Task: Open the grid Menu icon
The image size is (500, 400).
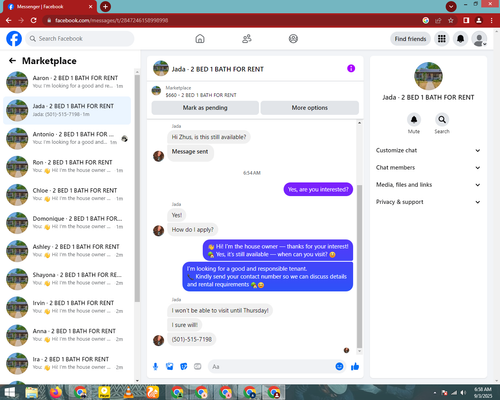Action: click(x=442, y=39)
